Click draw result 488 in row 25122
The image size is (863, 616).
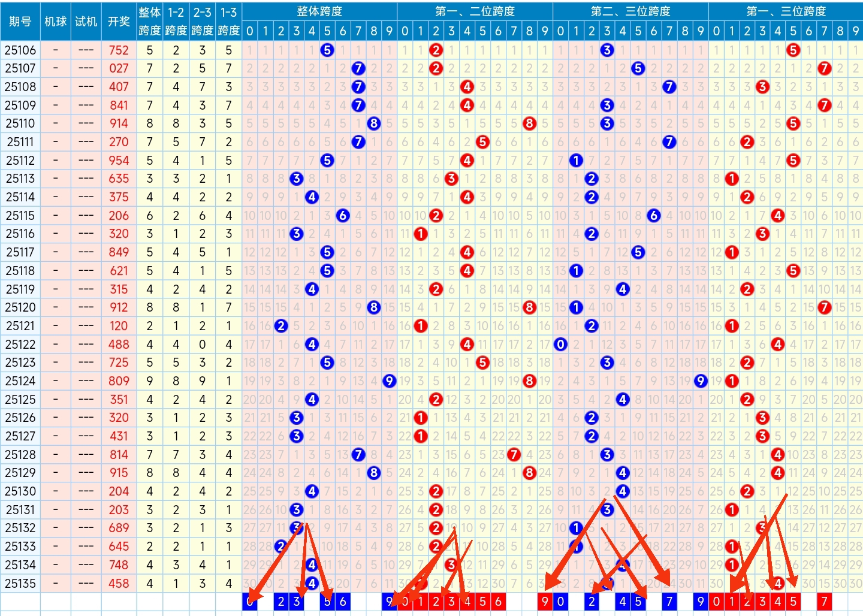[119, 345]
